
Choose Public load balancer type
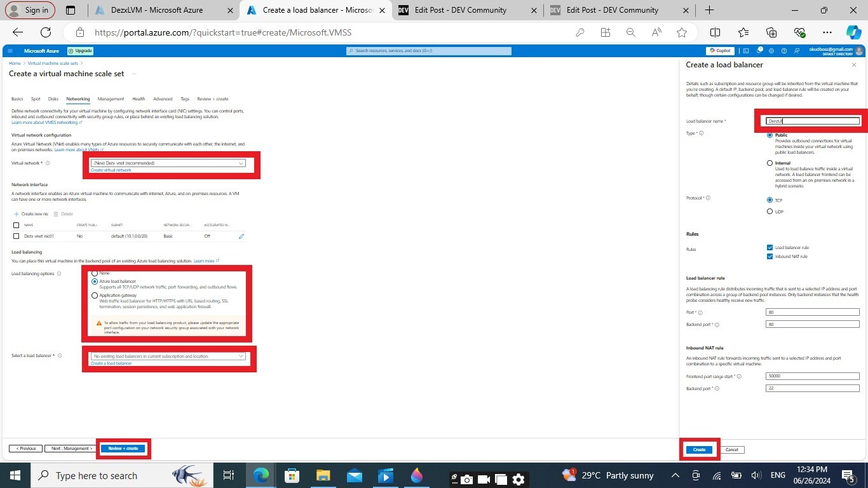click(770, 135)
